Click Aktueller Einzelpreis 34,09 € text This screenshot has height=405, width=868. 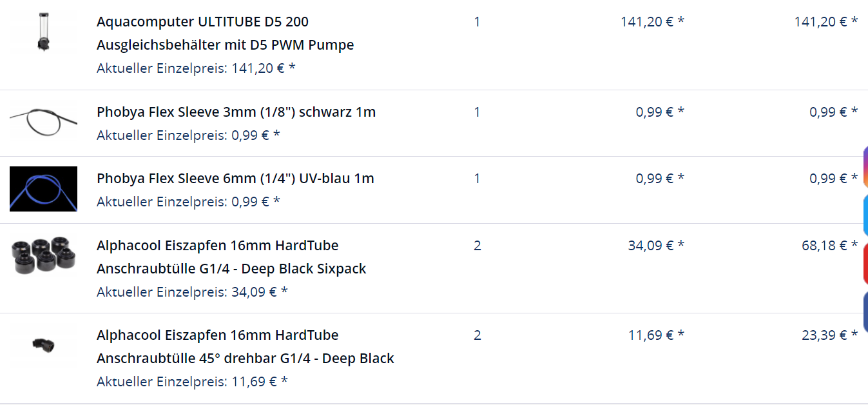point(192,292)
